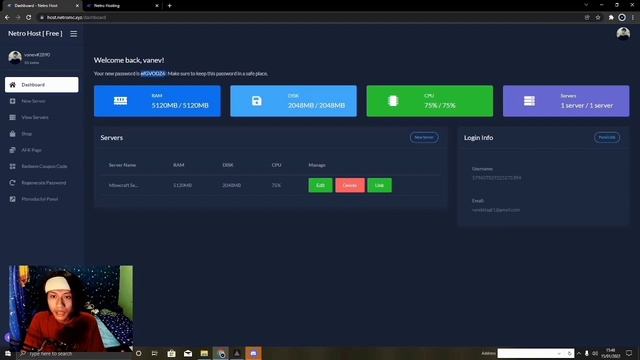The height and width of the screenshot is (360, 640).
Task: Click the browser forward arrow
Action: pyautogui.click(x=18, y=18)
